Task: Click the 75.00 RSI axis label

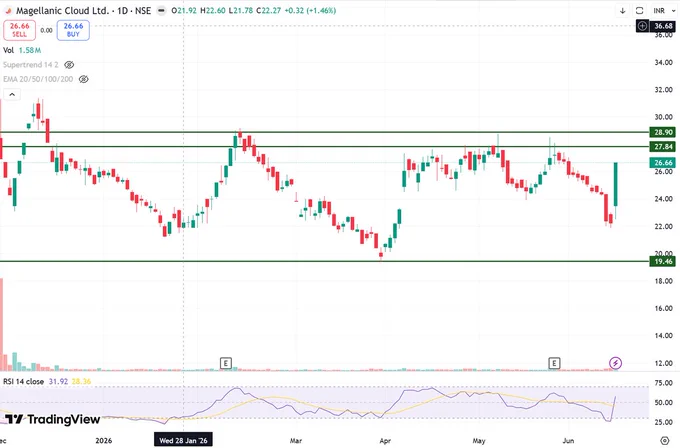Action: click(x=664, y=383)
